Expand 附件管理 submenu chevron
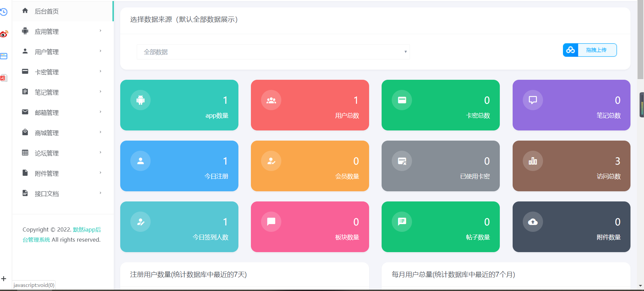The image size is (644, 291). (x=100, y=173)
